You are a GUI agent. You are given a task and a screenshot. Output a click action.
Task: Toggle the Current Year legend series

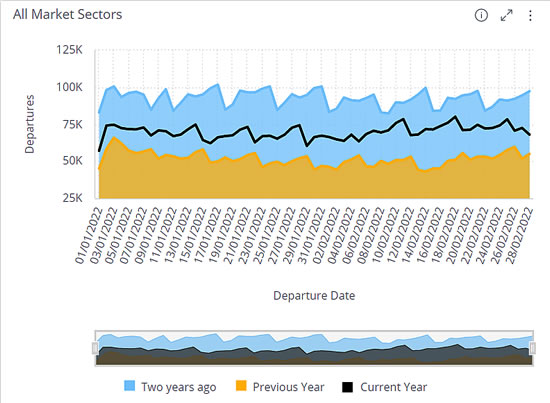pyautogui.click(x=385, y=387)
